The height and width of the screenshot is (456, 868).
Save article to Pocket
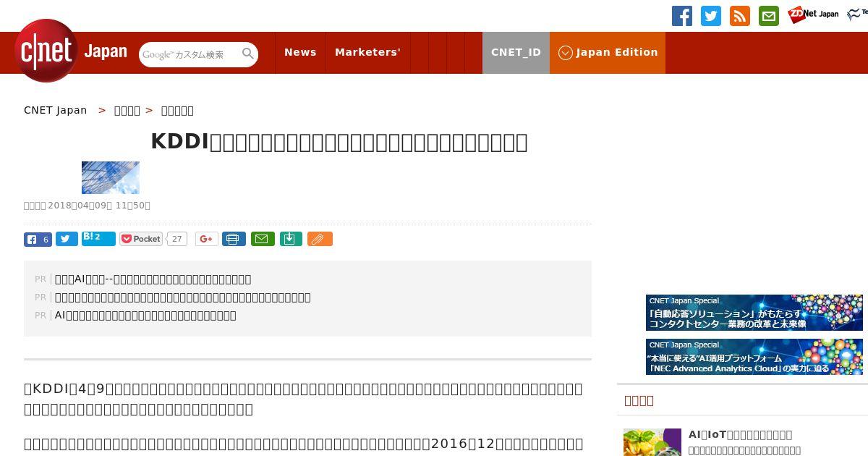coord(141,239)
